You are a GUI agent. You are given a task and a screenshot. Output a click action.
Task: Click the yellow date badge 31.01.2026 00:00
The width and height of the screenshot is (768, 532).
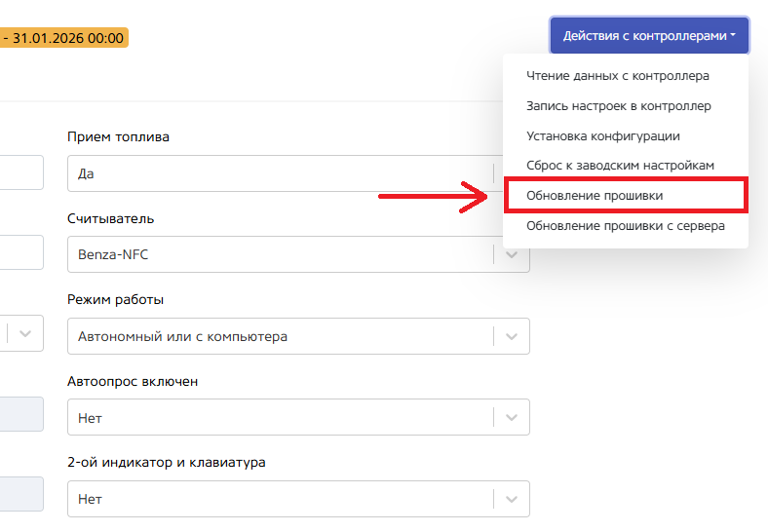(x=63, y=39)
